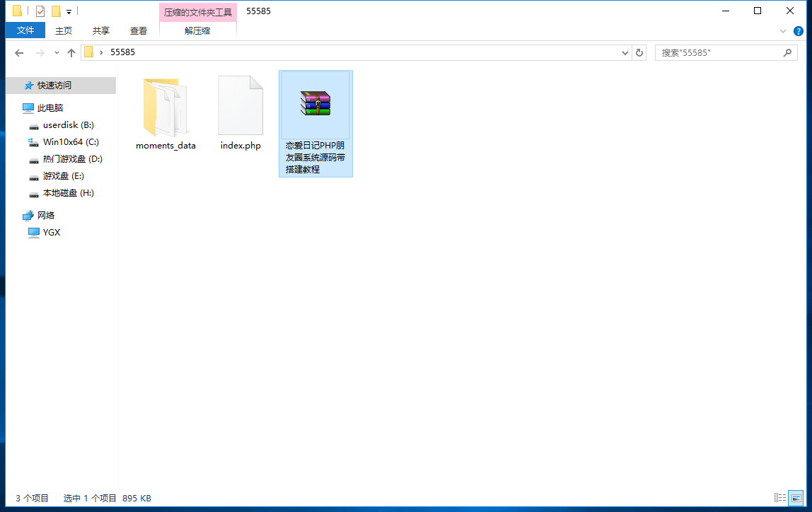
Task: Switch to details view in status bar
Action: coord(780,498)
